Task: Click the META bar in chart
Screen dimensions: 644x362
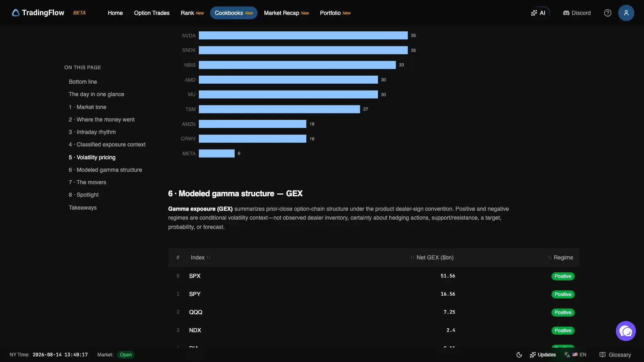Action: 217,153
